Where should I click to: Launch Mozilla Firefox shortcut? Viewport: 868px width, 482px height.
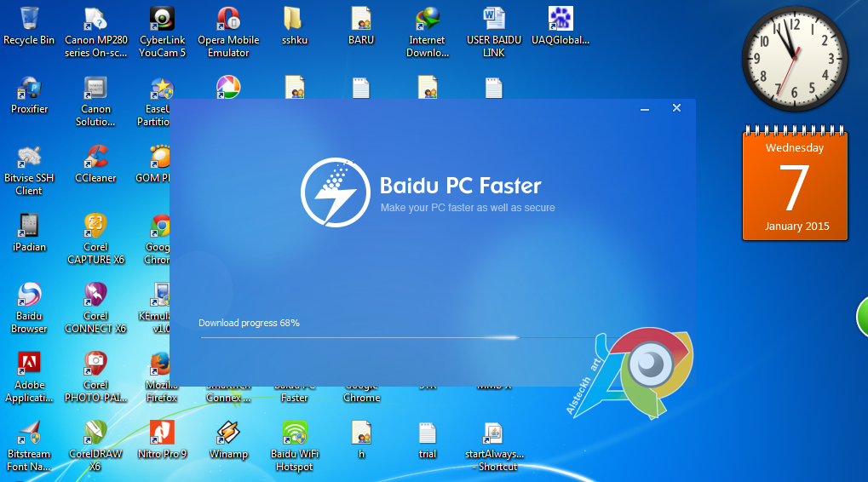click(x=162, y=377)
